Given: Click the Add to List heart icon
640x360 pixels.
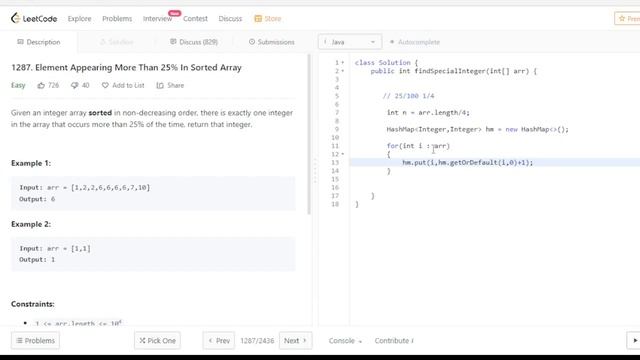Looking at the screenshot, I should (x=105, y=85).
